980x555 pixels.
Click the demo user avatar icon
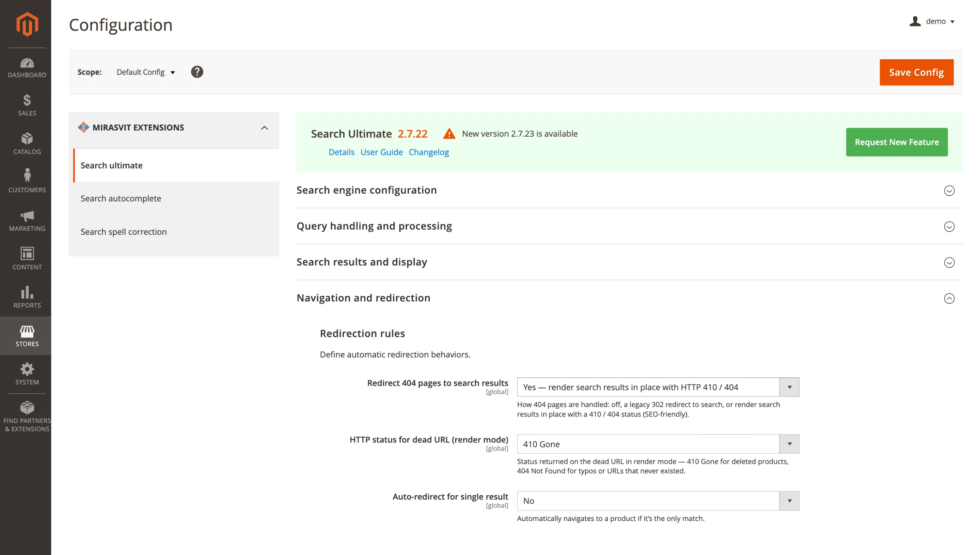coord(915,21)
